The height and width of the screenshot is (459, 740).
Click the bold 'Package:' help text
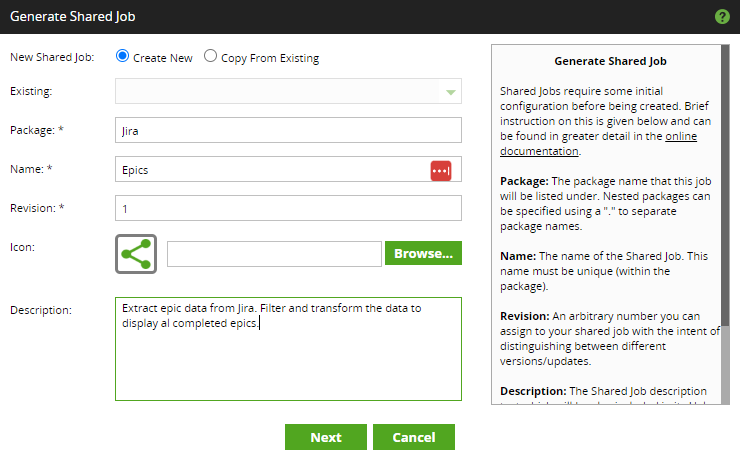[524, 181]
